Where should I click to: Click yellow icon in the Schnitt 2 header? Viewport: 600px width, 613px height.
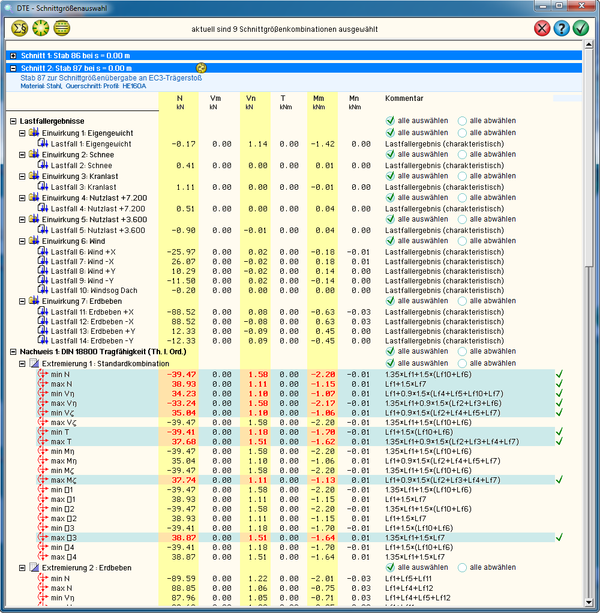201,68
